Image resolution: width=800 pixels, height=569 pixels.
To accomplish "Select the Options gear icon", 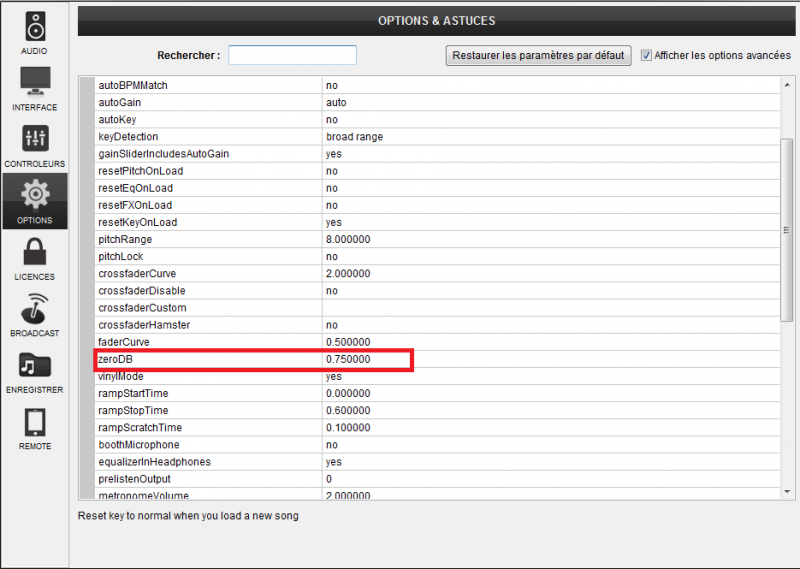I will pyautogui.click(x=35, y=194).
